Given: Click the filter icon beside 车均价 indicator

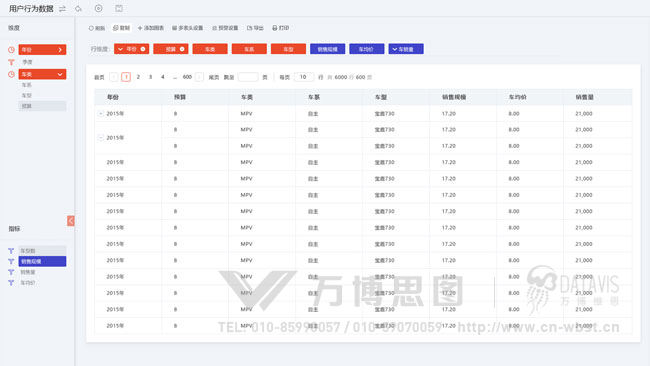Looking at the screenshot, I should [x=11, y=283].
